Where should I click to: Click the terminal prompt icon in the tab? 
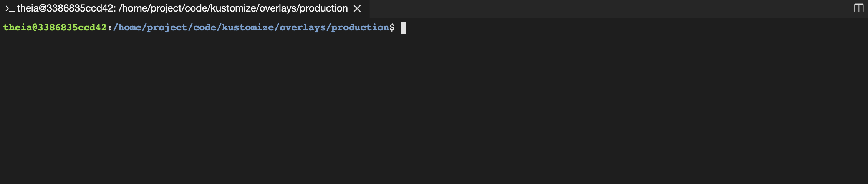[x=10, y=8]
